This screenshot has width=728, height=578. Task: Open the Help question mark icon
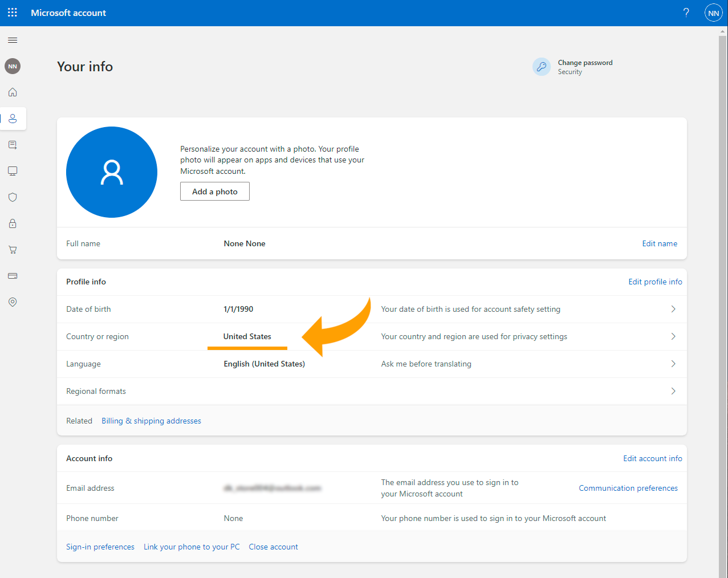[x=686, y=13]
